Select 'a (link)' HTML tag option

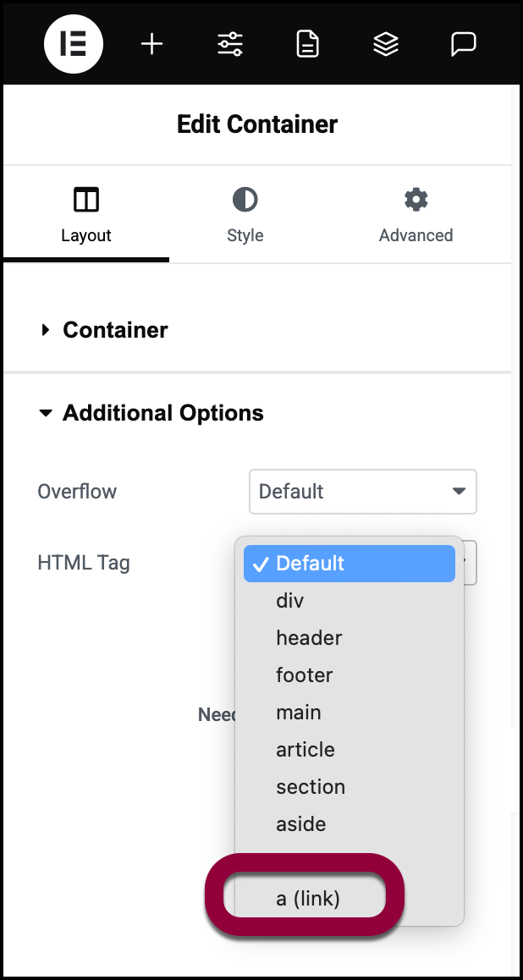click(308, 899)
